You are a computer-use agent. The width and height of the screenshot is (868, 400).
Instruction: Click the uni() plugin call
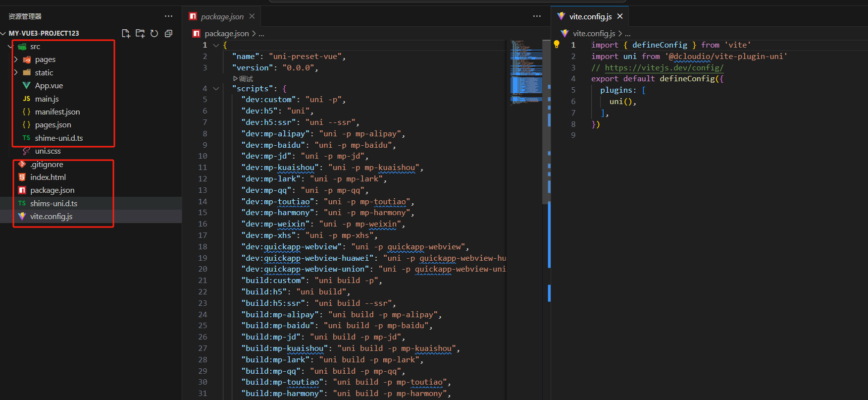pos(620,102)
